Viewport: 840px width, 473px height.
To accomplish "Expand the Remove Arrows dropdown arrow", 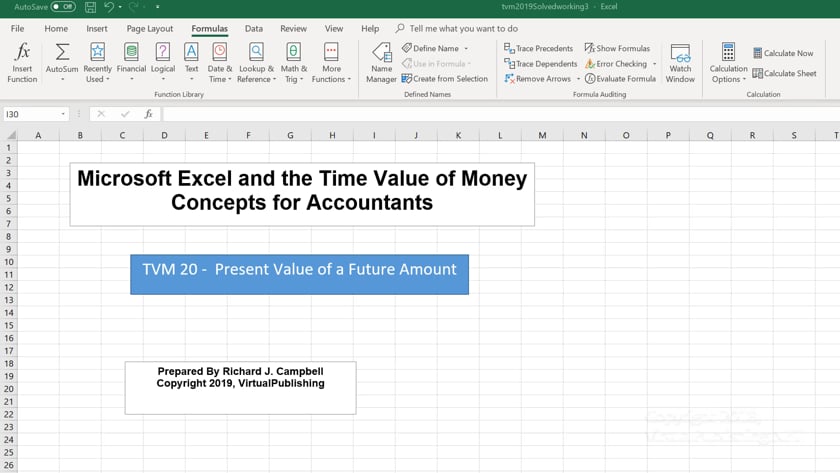I will 578,79.
